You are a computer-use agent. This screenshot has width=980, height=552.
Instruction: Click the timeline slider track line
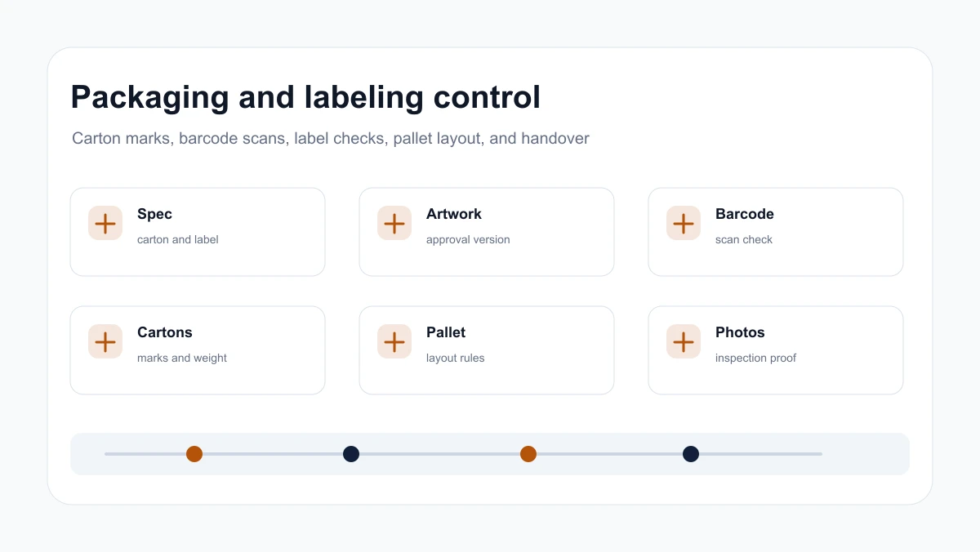(463, 454)
